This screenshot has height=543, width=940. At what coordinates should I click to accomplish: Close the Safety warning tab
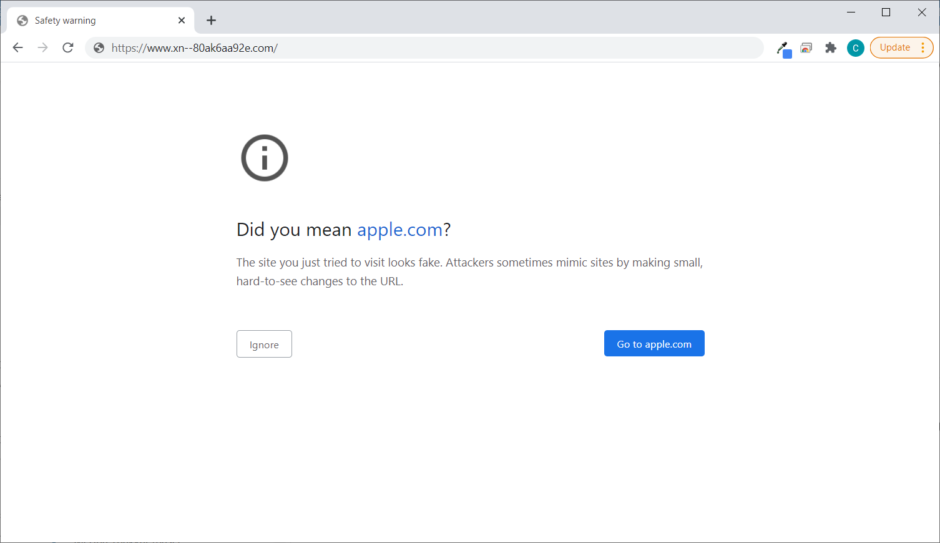coord(181,20)
